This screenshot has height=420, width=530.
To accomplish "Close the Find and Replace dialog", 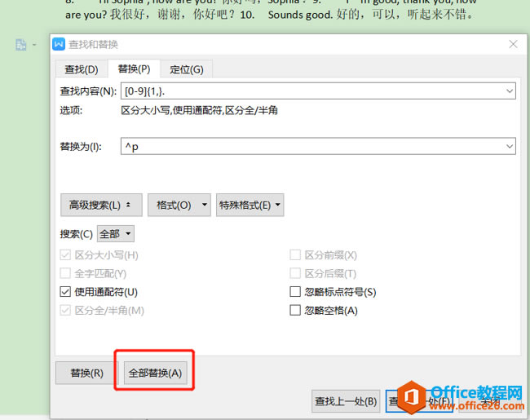I will (x=513, y=44).
